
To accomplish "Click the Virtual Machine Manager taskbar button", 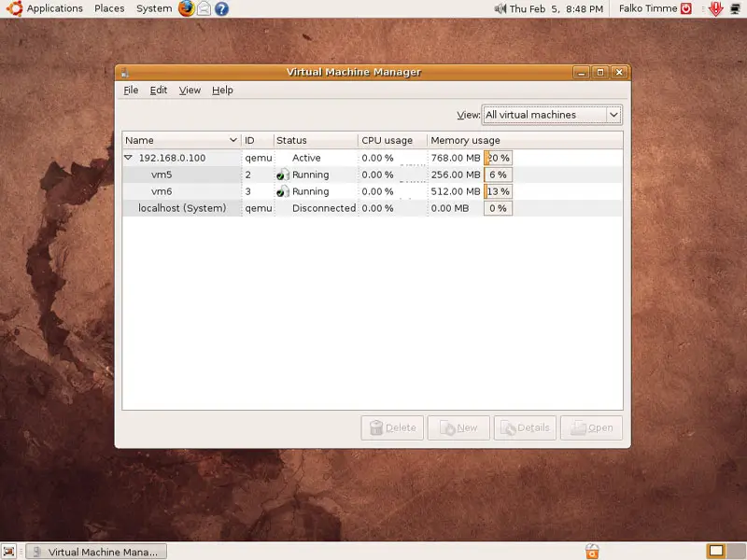I will 96,552.
